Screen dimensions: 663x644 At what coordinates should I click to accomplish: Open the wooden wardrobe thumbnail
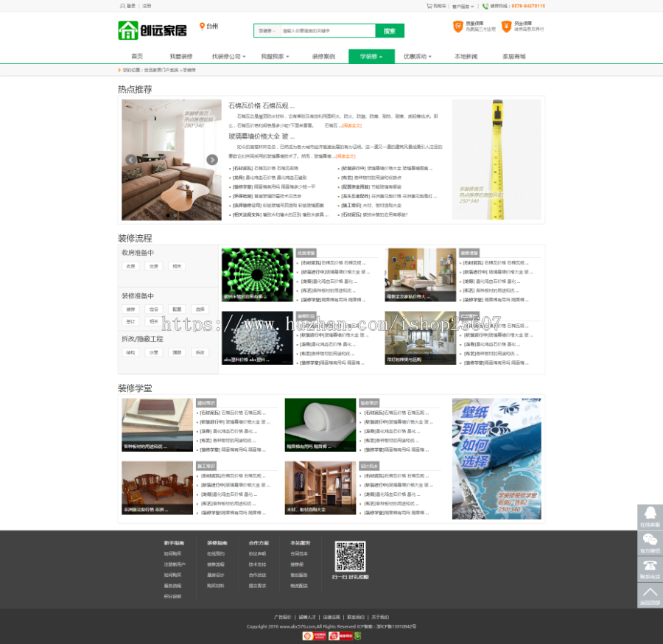click(x=320, y=488)
